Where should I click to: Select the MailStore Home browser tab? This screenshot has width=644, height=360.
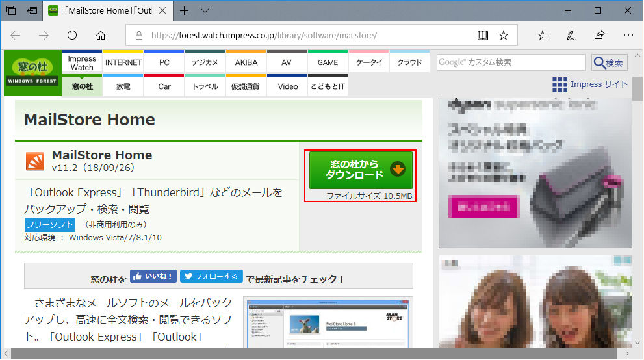(109, 10)
